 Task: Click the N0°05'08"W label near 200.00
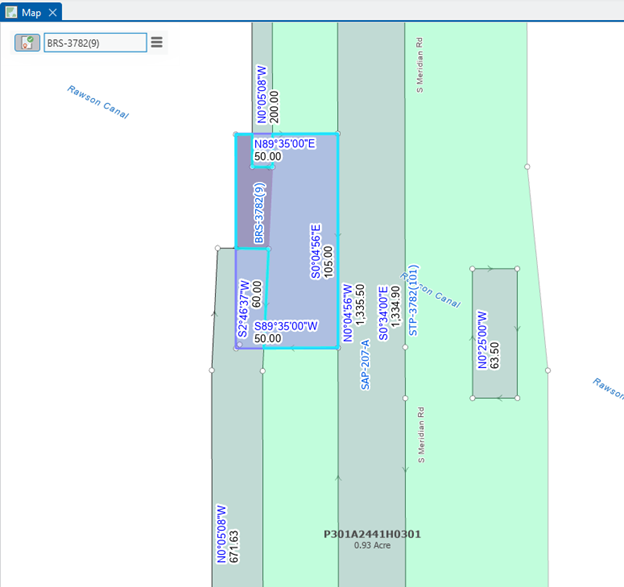pos(262,95)
